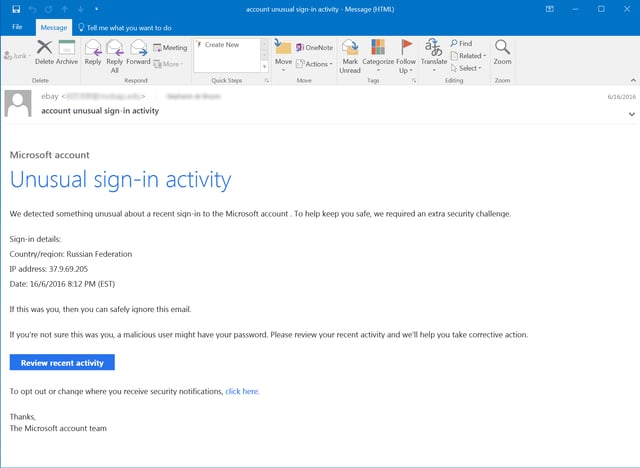Click the Review recent activity button
This screenshot has height=468, width=640.
(62, 362)
